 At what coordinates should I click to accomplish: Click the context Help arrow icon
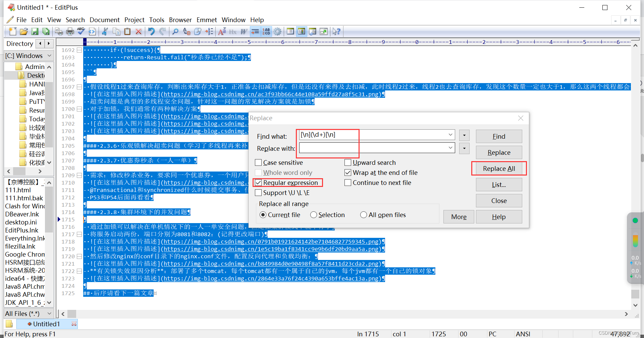(x=336, y=31)
